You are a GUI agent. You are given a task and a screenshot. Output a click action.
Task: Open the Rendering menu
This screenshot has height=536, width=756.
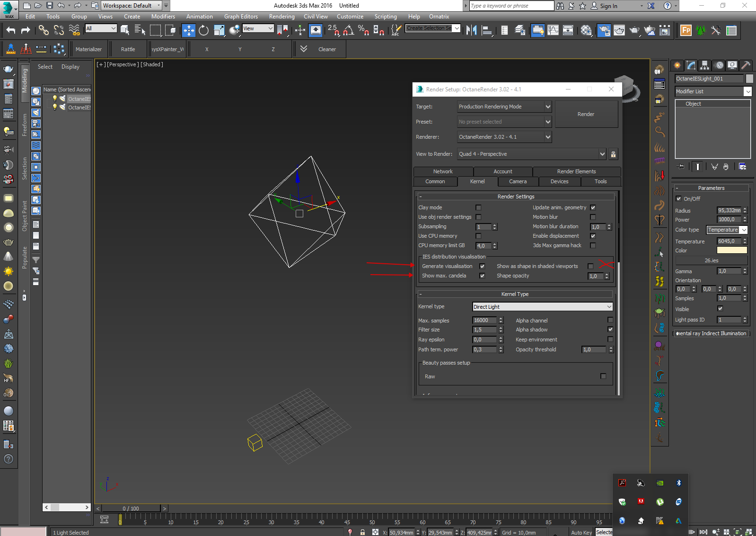click(282, 17)
